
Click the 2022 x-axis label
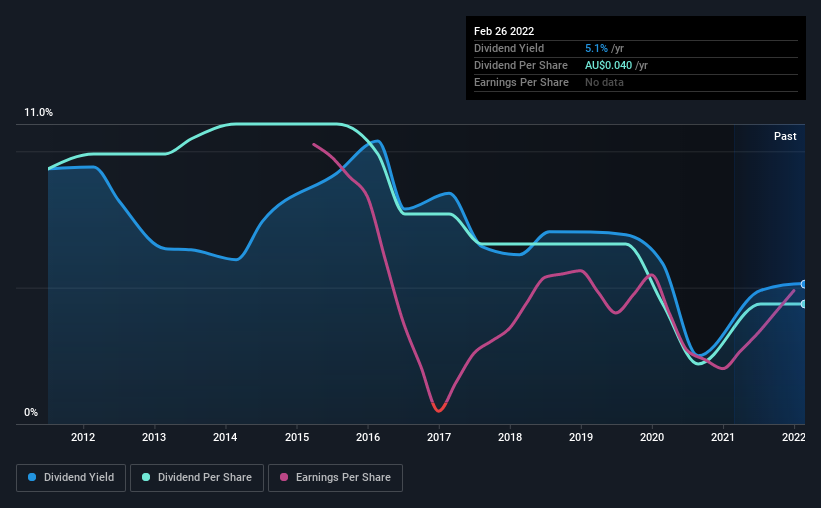[794, 437]
